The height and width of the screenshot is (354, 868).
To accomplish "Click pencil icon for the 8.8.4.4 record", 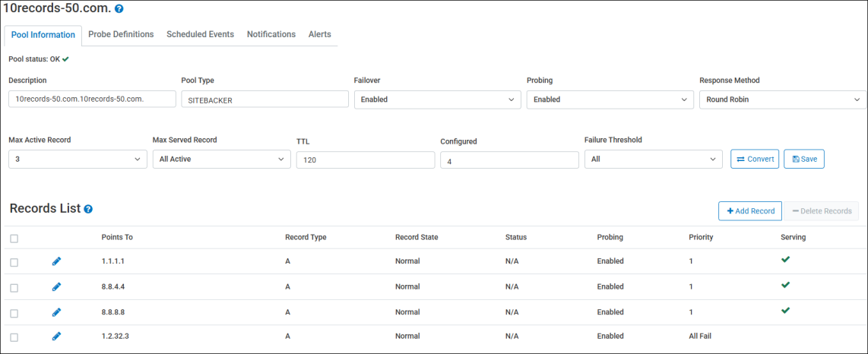I will 56,287.
